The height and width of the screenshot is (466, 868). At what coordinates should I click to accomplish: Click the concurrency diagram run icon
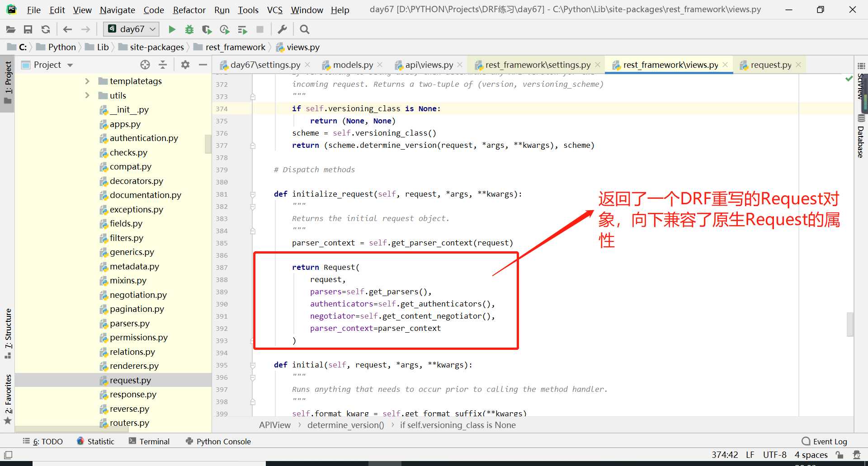pos(242,29)
